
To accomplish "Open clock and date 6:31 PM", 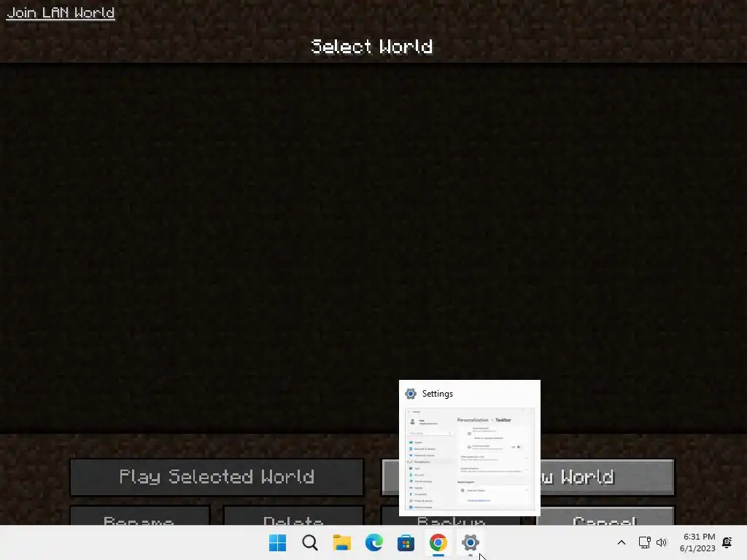I will (697, 542).
